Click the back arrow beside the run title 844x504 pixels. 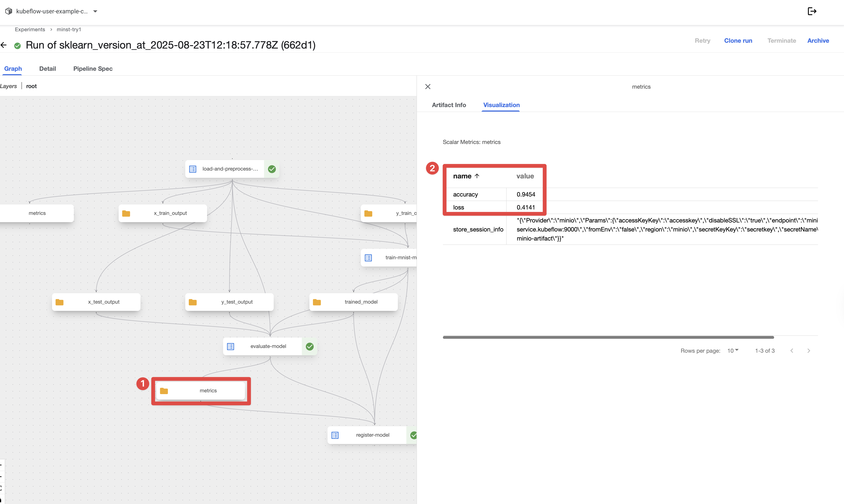(x=4, y=45)
